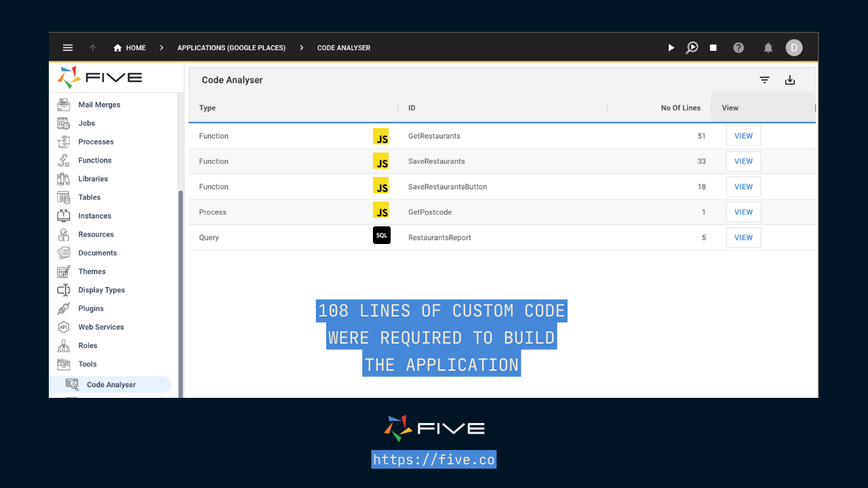View the SaveRestaurantsButton function
868x488 pixels.
pyautogui.click(x=743, y=186)
